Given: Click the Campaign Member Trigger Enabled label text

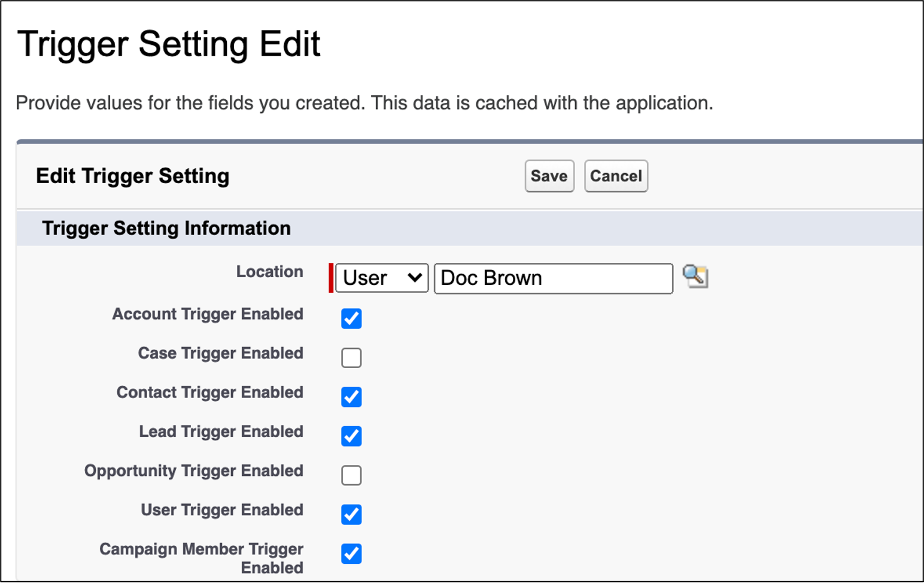Looking at the screenshot, I should [x=202, y=557].
